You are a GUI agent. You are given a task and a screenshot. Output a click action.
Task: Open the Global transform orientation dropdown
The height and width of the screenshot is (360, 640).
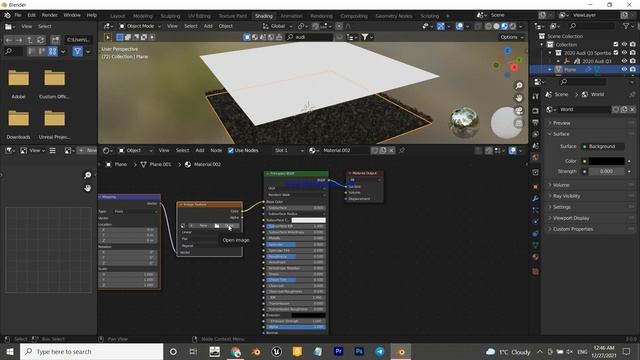pos(278,26)
